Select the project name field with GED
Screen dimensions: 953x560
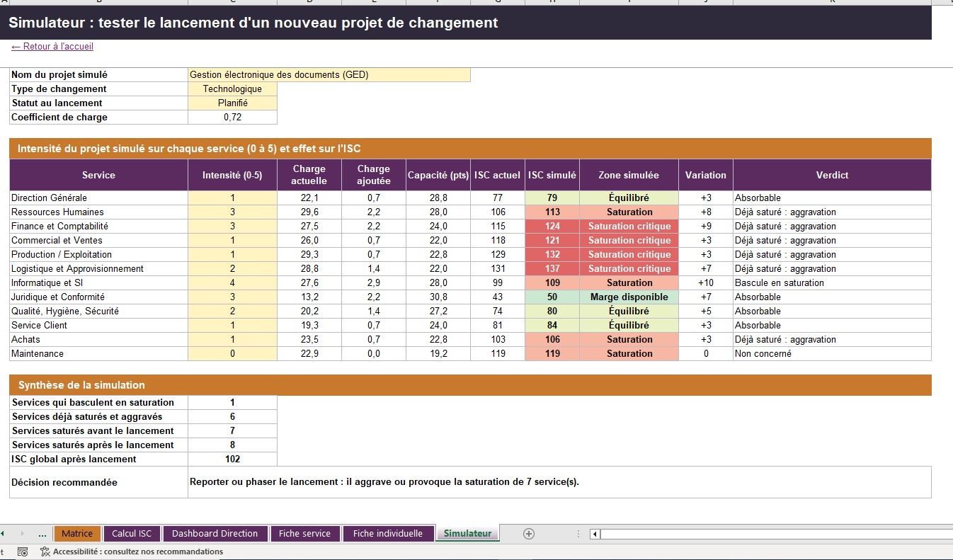[329, 75]
